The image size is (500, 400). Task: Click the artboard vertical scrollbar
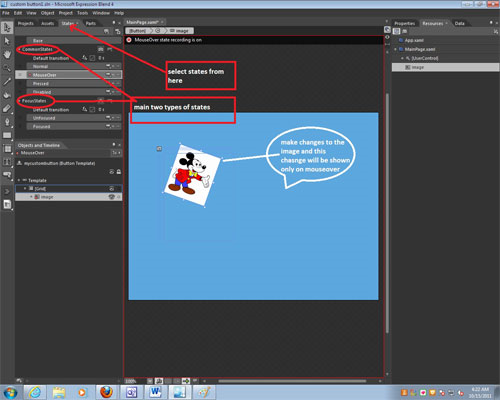click(x=387, y=213)
